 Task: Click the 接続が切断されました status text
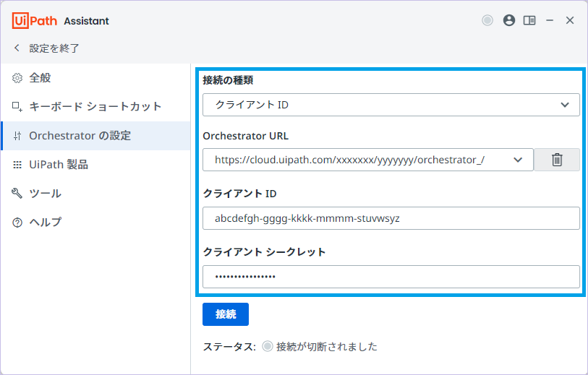click(x=327, y=347)
